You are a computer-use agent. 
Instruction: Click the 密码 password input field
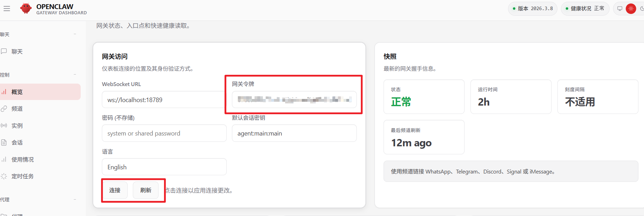pos(164,133)
